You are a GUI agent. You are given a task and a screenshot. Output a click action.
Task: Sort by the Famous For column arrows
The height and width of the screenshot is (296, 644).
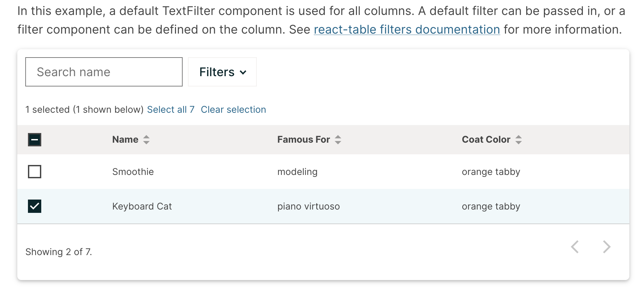click(x=338, y=140)
